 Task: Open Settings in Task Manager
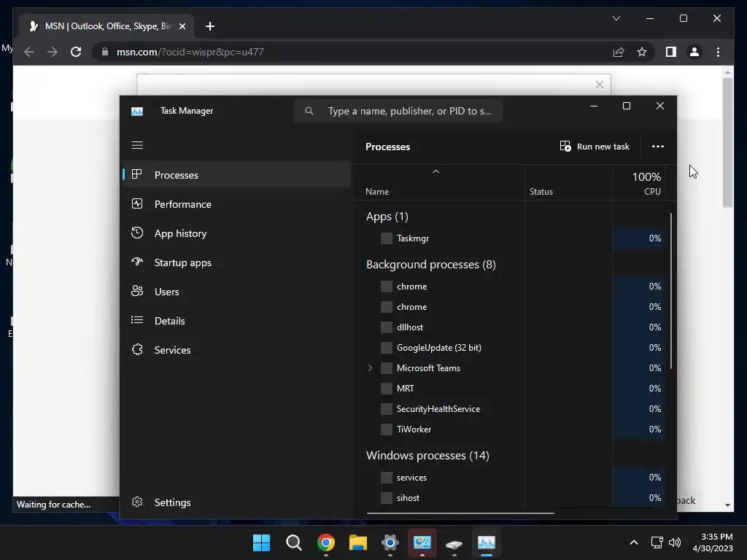tap(237, 502)
